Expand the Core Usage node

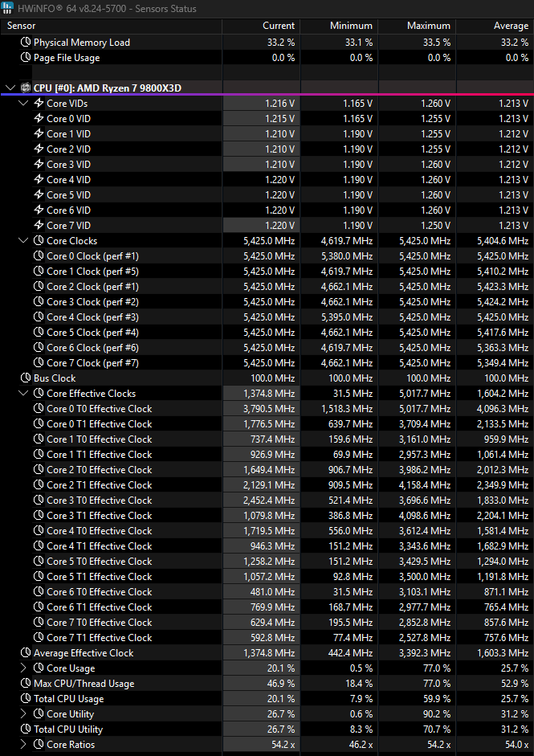point(23,668)
